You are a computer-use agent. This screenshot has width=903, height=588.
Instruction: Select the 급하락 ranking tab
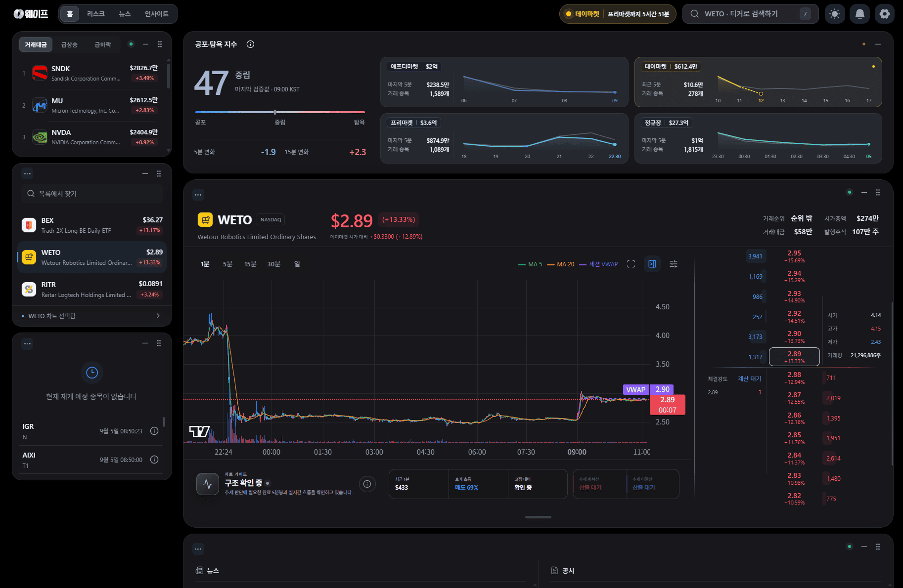coord(103,44)
